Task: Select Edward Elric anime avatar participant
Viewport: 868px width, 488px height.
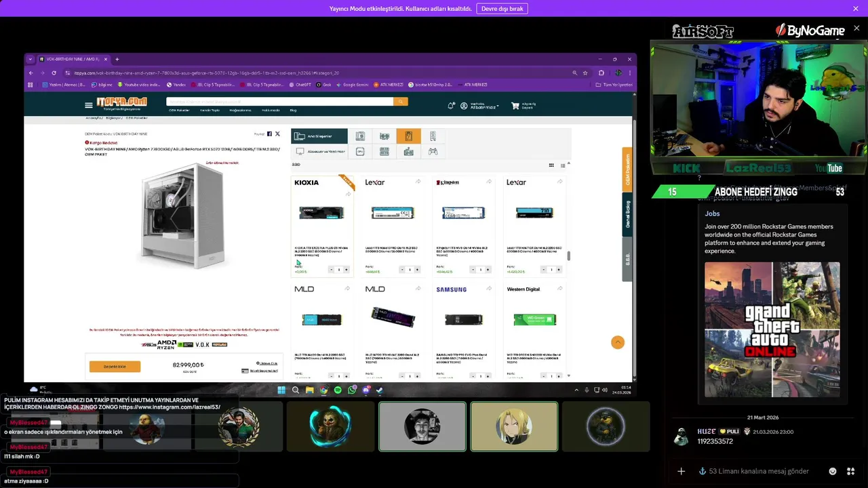Action: (514, 426)
